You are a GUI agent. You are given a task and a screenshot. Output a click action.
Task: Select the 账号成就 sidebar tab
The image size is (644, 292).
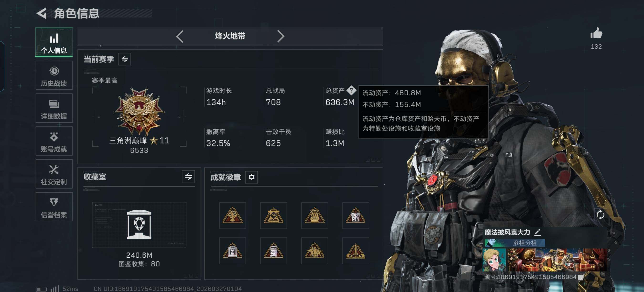tap(54, 141)
